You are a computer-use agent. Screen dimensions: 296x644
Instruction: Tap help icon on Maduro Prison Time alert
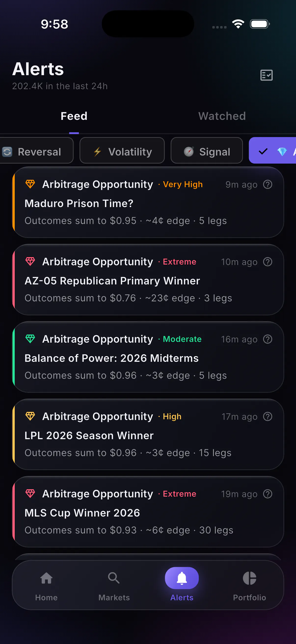(268, 184)
